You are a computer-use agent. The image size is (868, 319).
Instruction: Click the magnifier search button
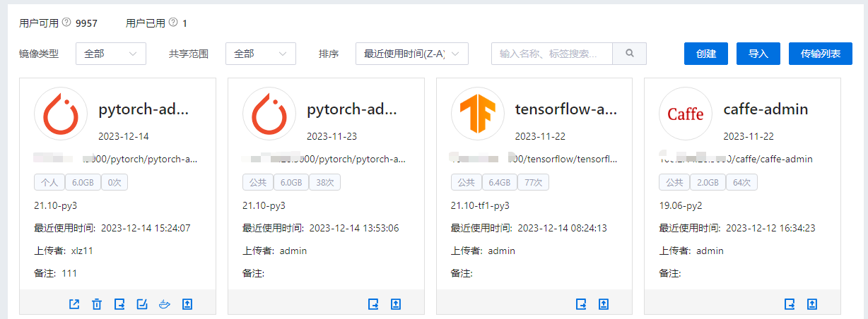(629, 54)
